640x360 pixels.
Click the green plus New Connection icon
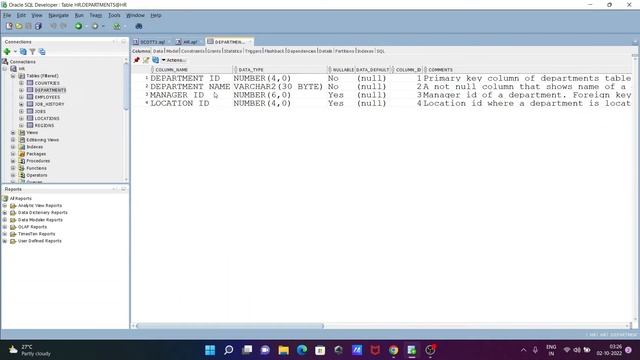(7, 51)
